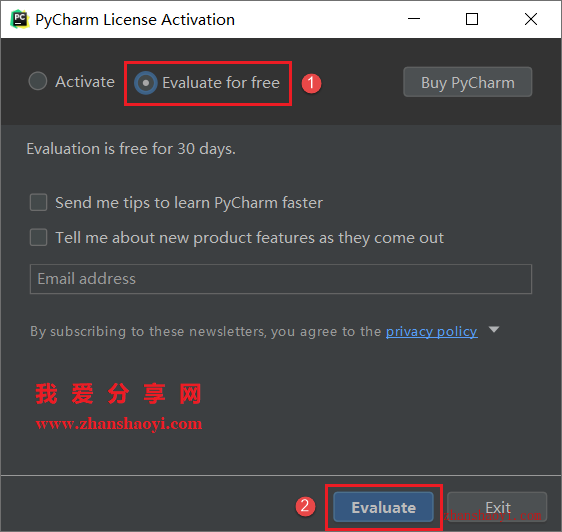The height and width of the screenshot is (532, 562).
Task: Open the privacy policy link
Action: tap(432, 331)
